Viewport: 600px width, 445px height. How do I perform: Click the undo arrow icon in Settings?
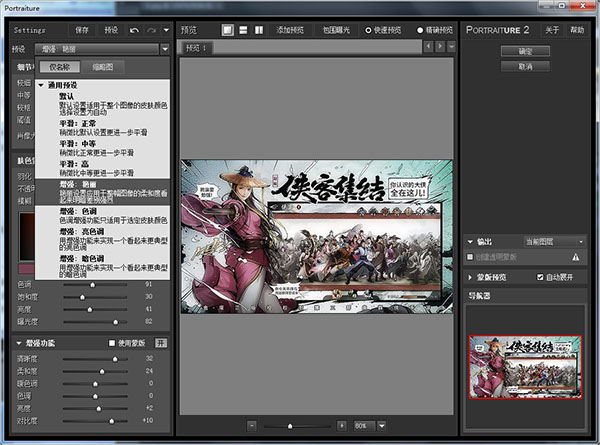[135, 30]
